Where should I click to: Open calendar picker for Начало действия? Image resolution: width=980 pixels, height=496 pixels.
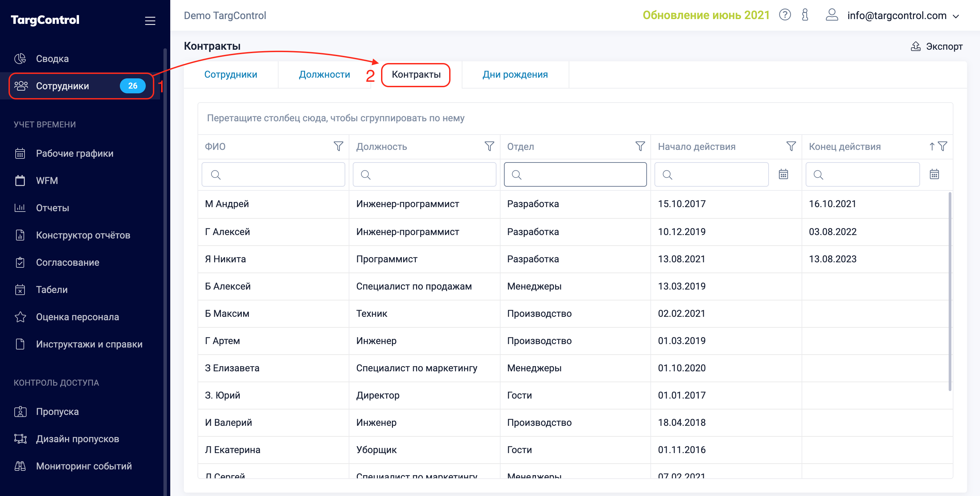point(783,174)
